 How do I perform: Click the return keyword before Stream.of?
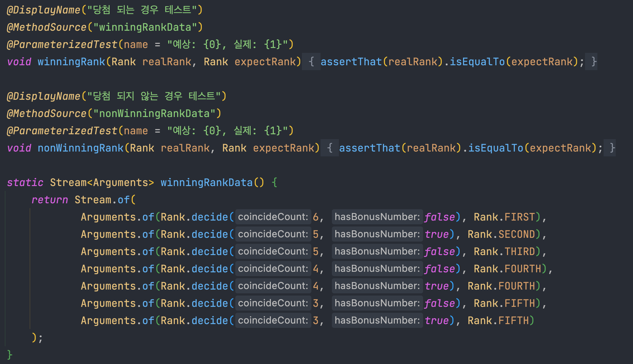click(x=50, y=200)
